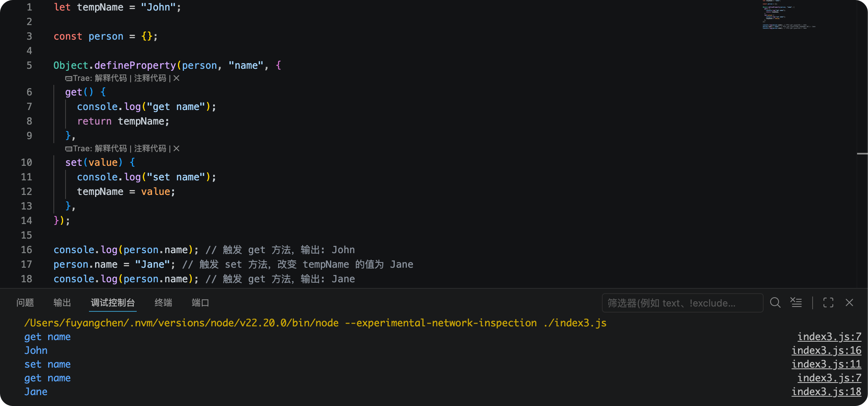Jump to index3.js:18 from the Jane output
Viewport: 868px width, 406px height.
pos(826,392)
